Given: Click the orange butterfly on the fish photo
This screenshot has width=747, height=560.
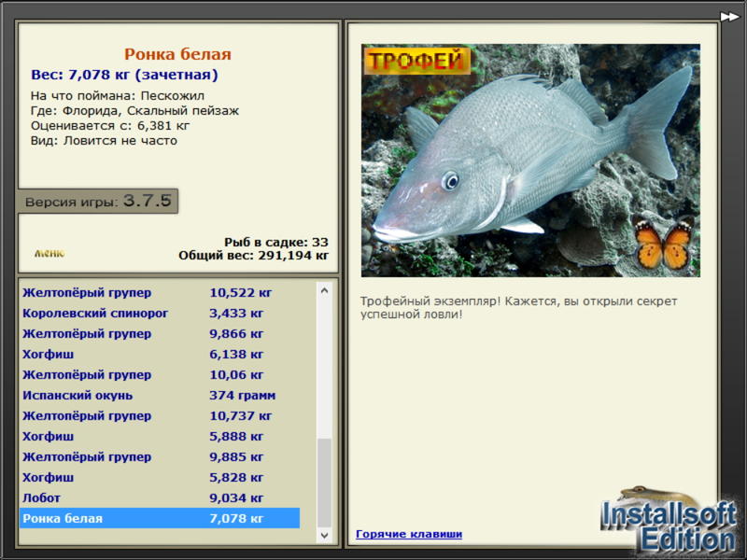Looking at the screenshot, I should (x=663, y=243).
